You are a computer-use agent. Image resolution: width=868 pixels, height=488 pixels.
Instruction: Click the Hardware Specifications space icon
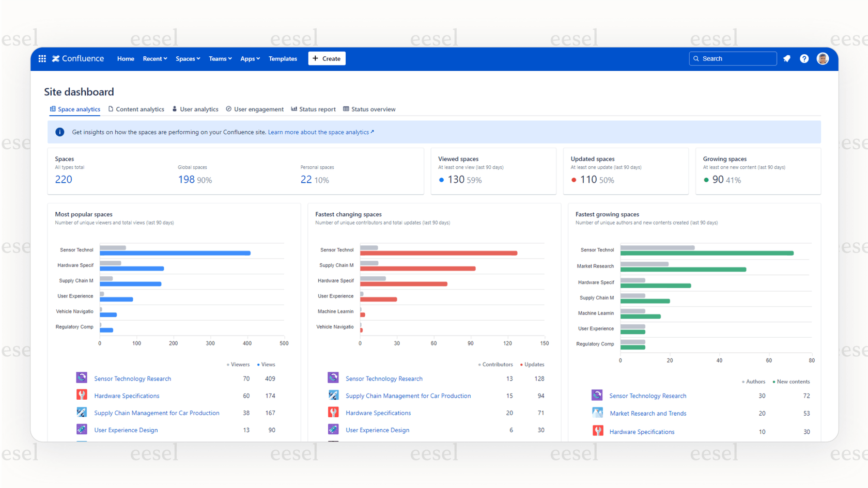pyautogui.click(x=81, y=395)
